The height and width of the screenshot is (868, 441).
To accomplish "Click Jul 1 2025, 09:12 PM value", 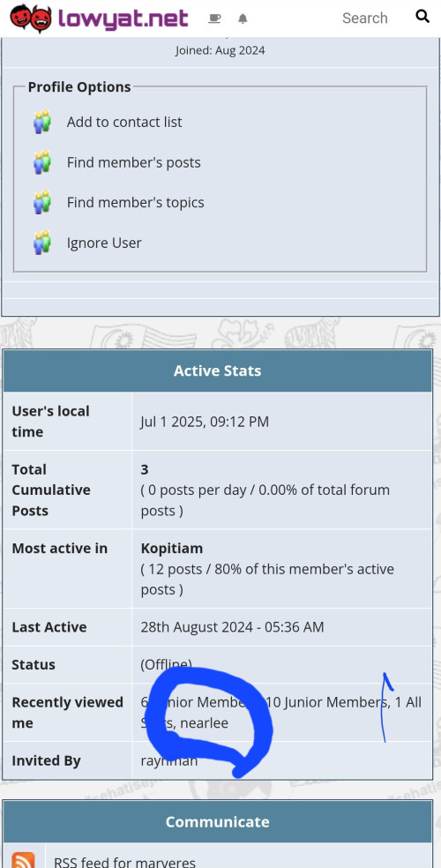I will (205, 422).
